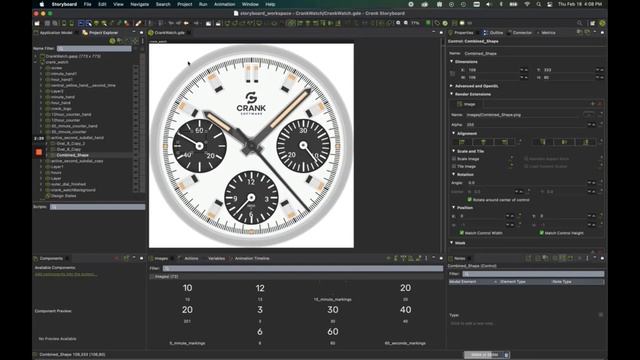Image resolution: width=640 pixels, height=360 pixels.
Task: Enable the Tile Image checkbox
Action: 454,166
